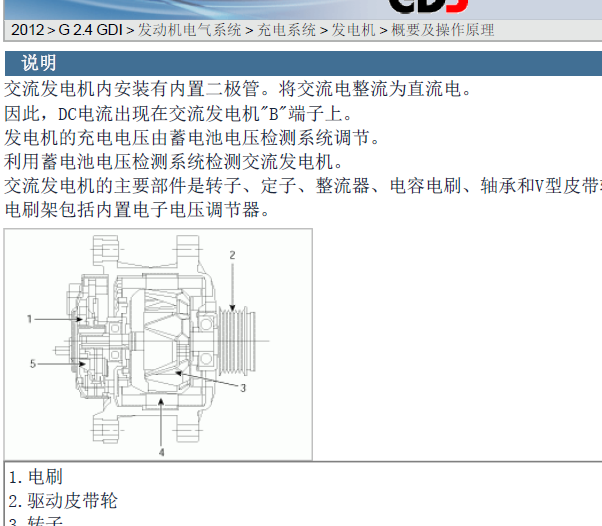
Task: Click callout number 2 above pulley
Action: pyautogui.click(x=232, y=255)
